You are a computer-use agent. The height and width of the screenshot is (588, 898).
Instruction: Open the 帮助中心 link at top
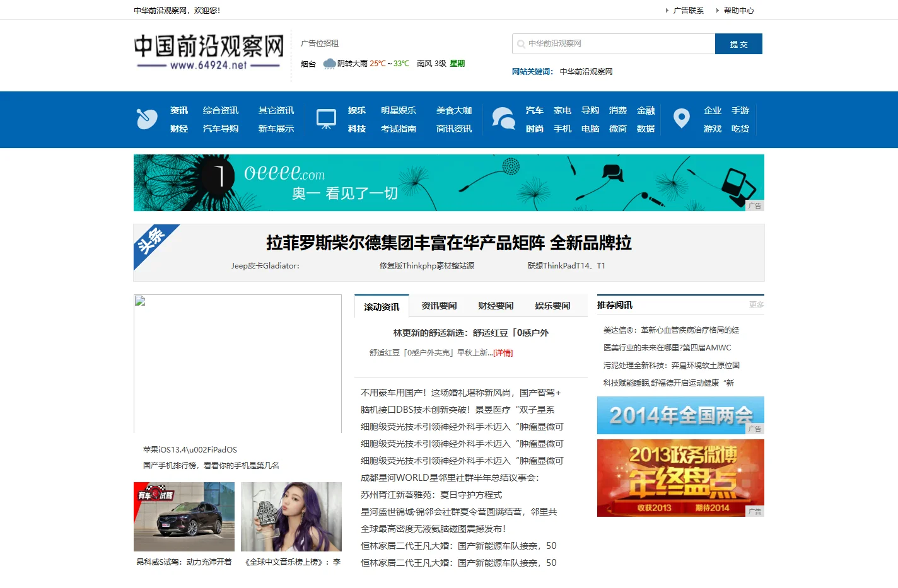[x=738, y=11]
